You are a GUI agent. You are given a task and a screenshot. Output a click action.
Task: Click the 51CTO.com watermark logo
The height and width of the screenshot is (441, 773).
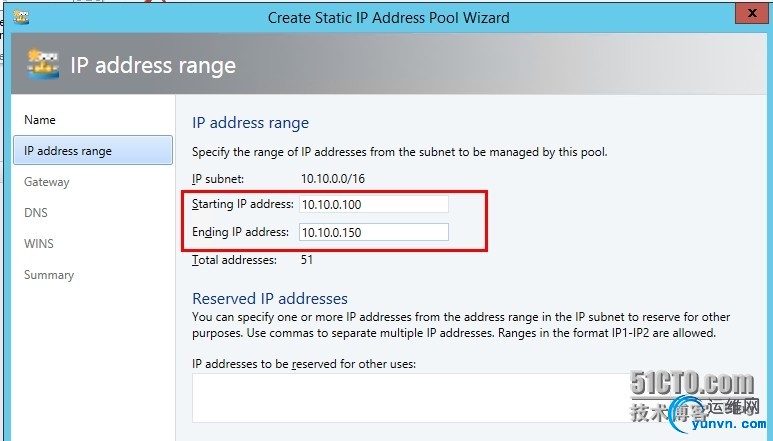(692, 383)
